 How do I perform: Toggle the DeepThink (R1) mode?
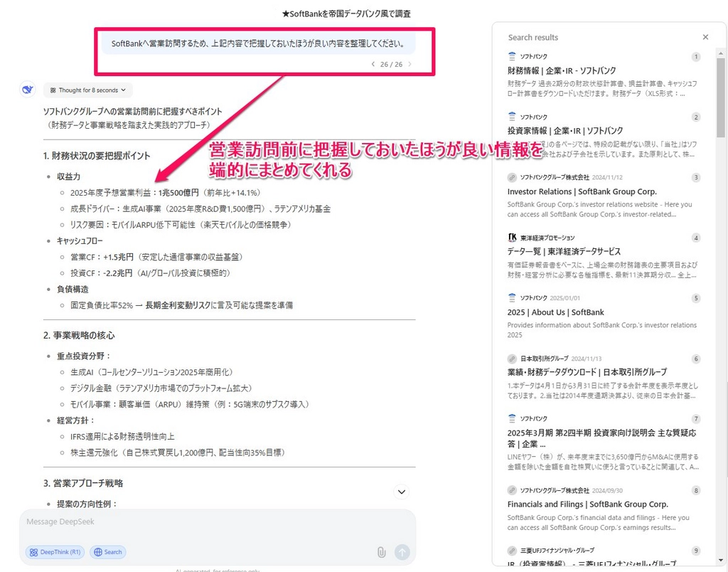click(55, 552)
